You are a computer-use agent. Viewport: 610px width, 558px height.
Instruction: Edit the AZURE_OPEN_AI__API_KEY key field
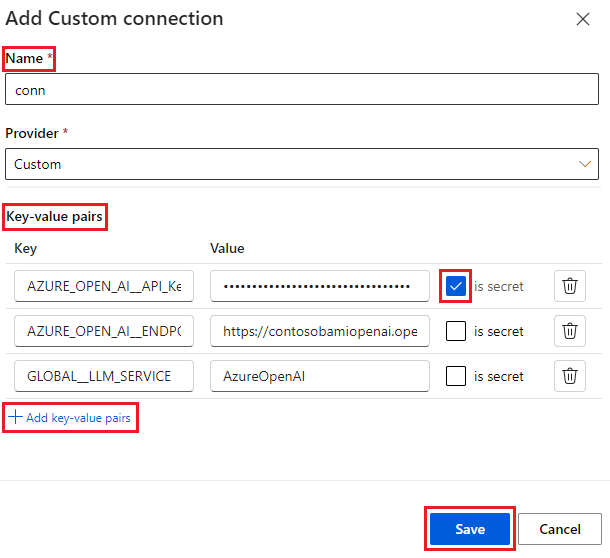(x=104, y=286)
